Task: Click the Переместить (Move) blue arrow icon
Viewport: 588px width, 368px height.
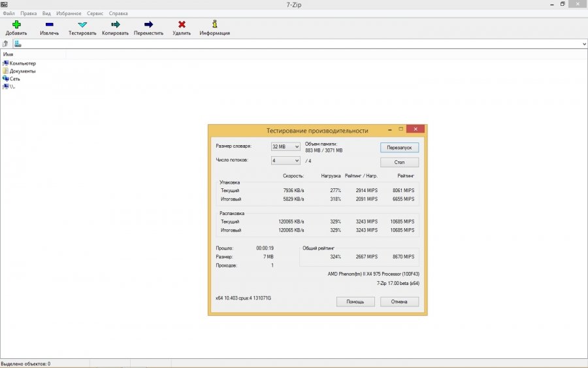Action: coord(148,24)
